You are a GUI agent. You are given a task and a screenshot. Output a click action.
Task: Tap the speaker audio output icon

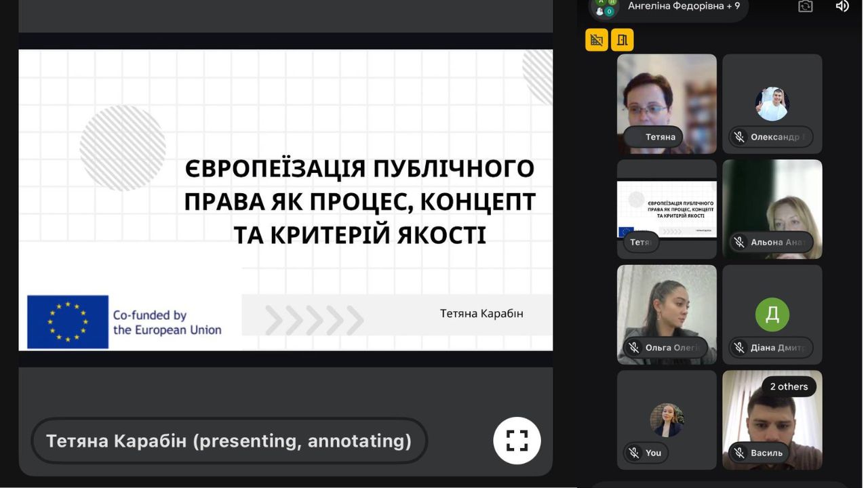(x=842, y=6)
